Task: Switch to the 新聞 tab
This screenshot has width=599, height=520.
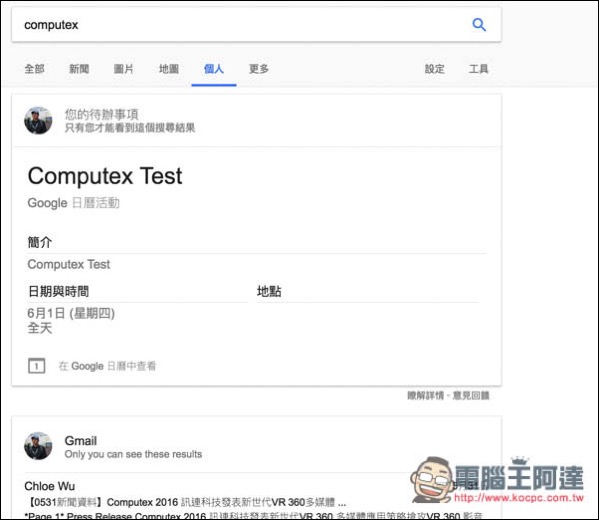Action: pyautogui.click(x=79, y=69)
